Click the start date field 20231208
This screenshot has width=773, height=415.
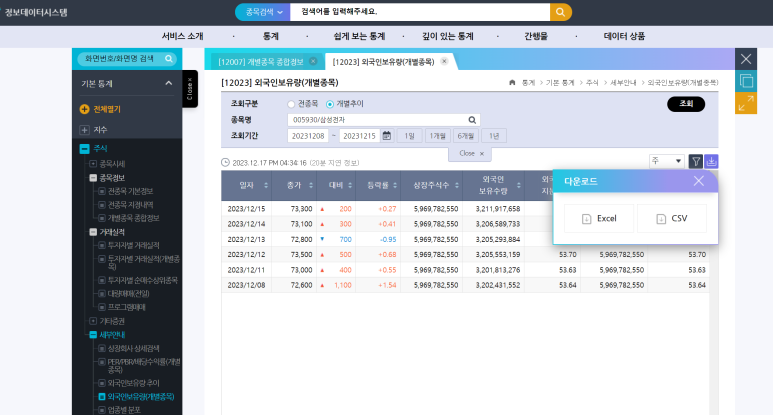coord(308,136)
